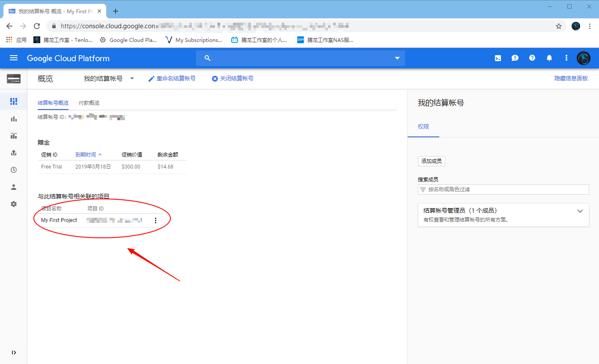
Task: Open the billing export sidebar icon
Action: [14, 153]
